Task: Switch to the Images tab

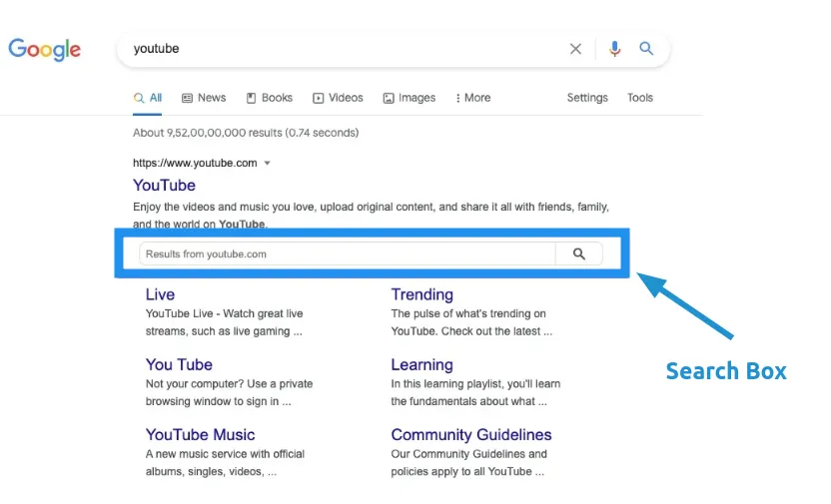Action: click(410, 98)
